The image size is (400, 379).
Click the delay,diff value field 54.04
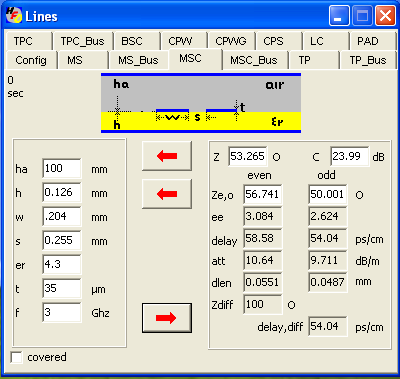pos(328,326)
